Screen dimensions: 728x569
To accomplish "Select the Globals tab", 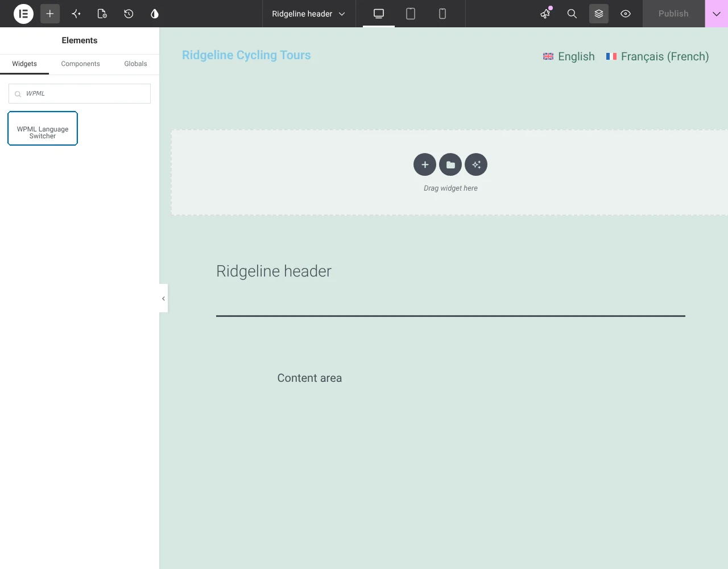I will (x=135, y=64).
